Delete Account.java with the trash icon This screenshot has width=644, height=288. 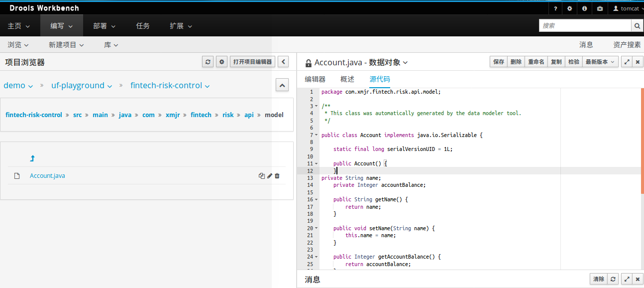click(277, 176)
